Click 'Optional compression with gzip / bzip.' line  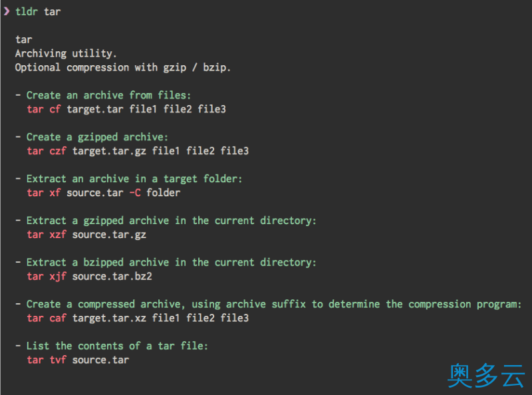point(123,68)
